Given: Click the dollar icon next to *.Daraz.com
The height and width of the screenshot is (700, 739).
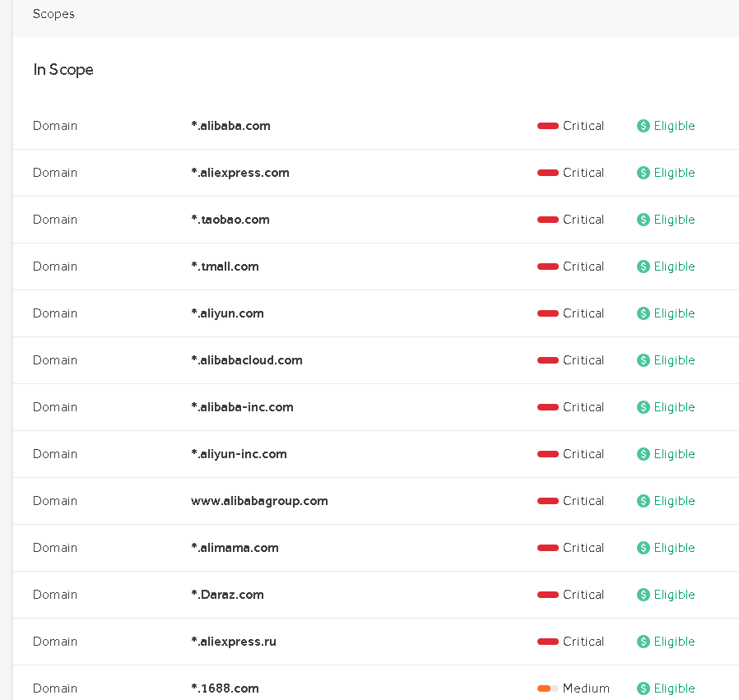Looking at the screenshot, I should tap(644, 595).
